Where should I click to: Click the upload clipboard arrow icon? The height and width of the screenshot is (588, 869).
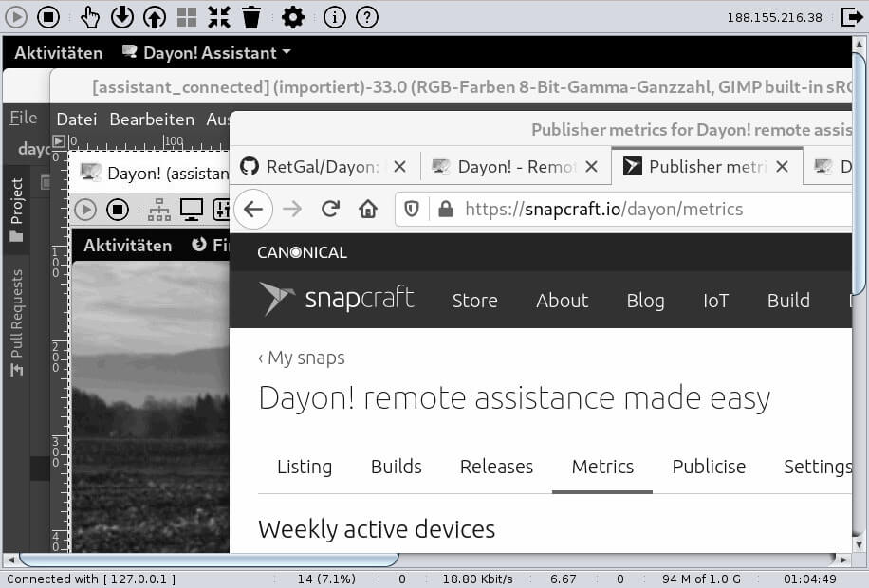[155, 17]
